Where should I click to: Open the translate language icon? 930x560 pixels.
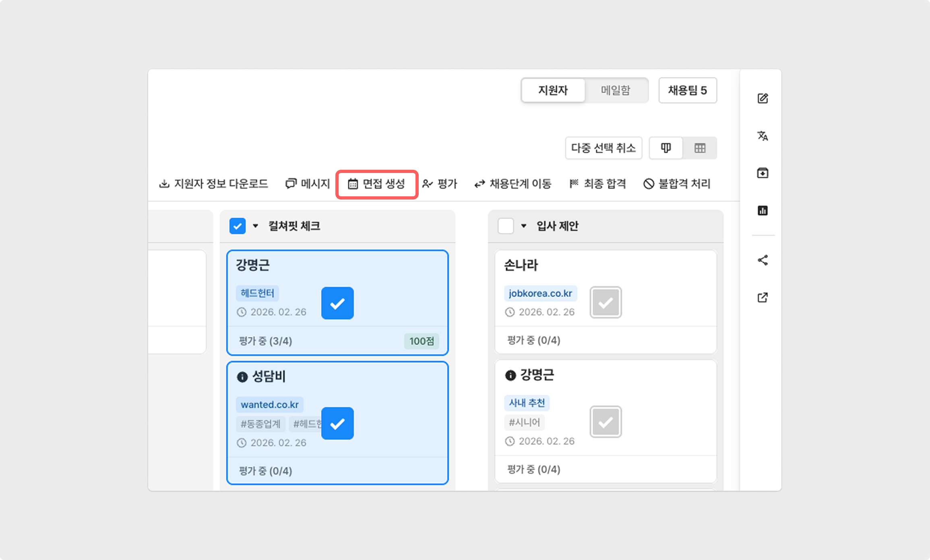click(x=763, y=136)
